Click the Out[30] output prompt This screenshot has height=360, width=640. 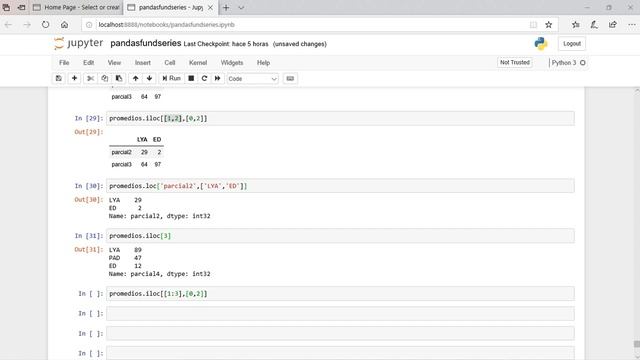(89, 200)
